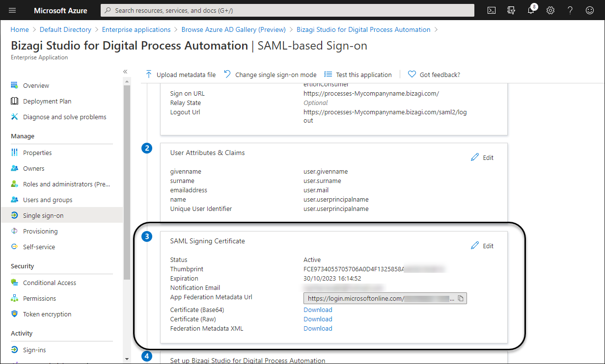Go to Enterprise applications breadcrumb
The width and height of the screenshot is (605, 364).
(137, 29)
